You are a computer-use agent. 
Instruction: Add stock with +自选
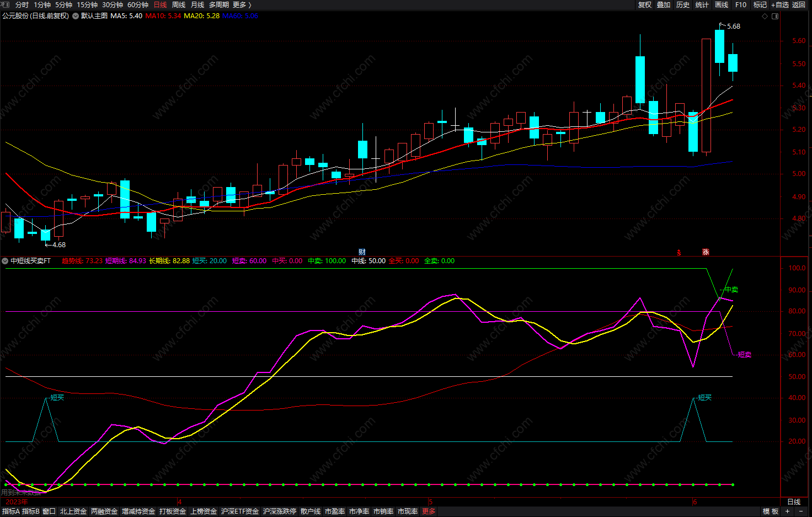[780, 4]
